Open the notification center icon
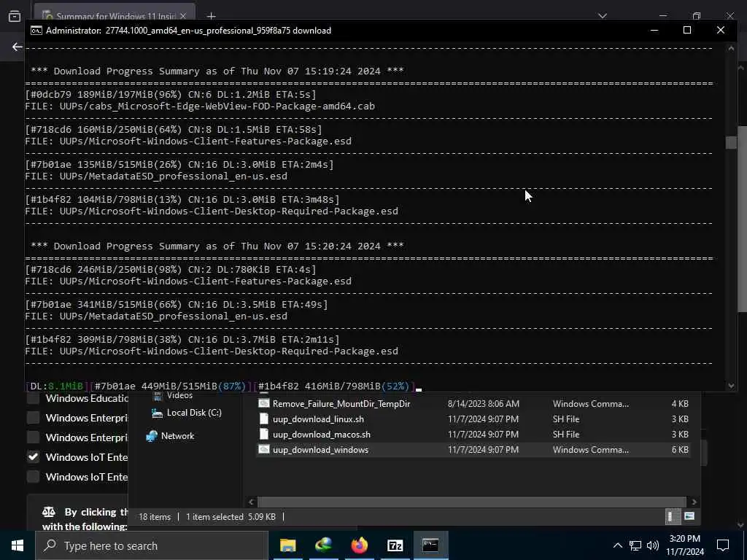 (723, 545)
